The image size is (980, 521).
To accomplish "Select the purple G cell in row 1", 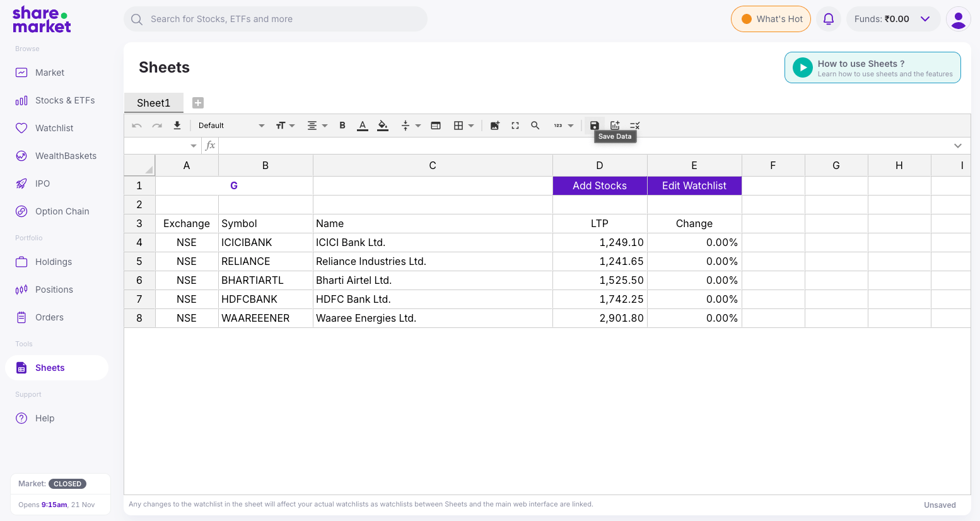I will click(x=234, y=185).
